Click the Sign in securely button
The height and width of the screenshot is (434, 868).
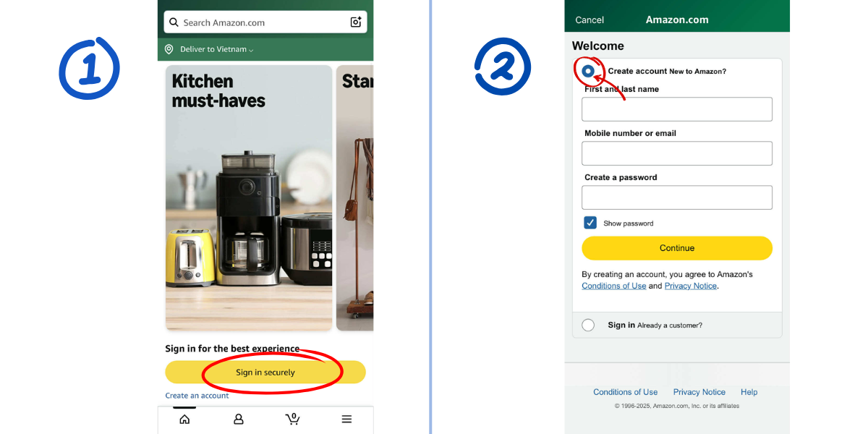pyautogui.click(x=265, y=373)
